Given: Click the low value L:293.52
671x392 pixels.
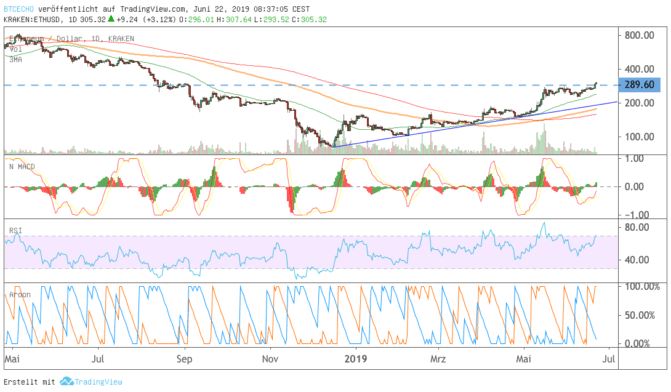Looking at the screenshot, I should pos(272,20).
